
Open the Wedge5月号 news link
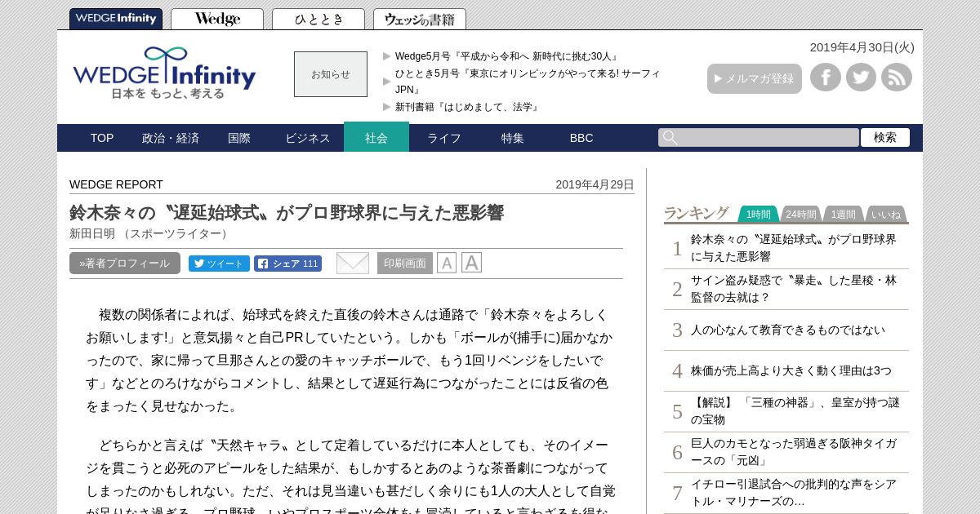507,56
